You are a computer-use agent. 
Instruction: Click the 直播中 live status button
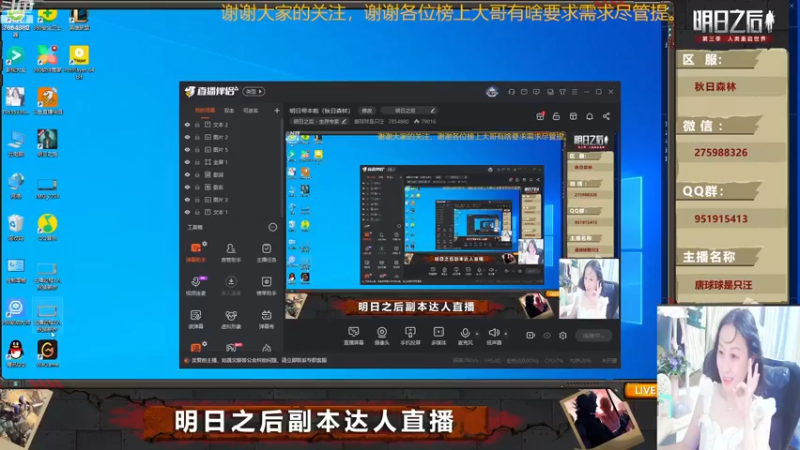coord(593,335)
